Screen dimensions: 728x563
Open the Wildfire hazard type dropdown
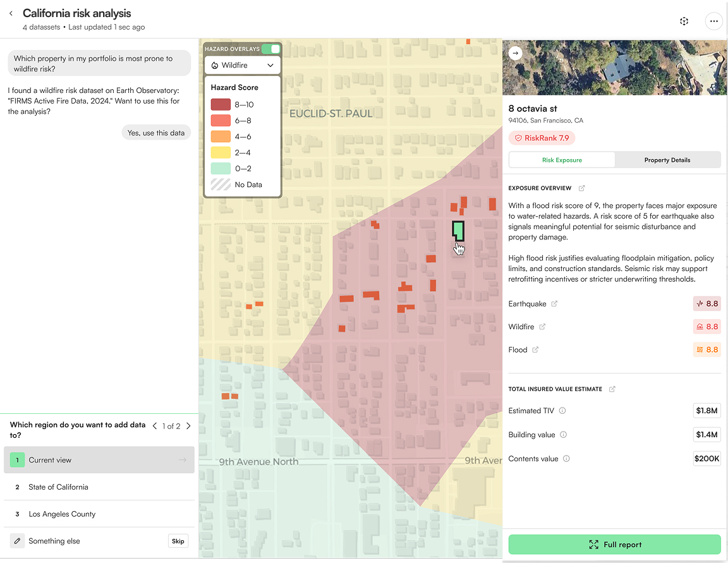(243, 66)
